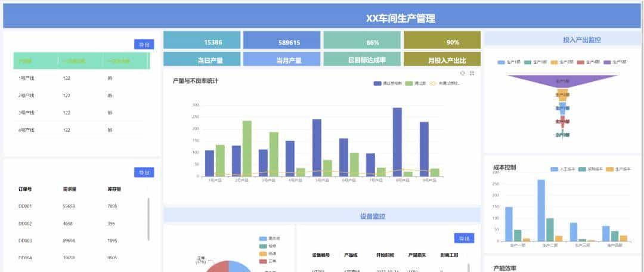The image size is (644, 272).
Task: Click the 产量损失 column header
Action: [417, 255]
